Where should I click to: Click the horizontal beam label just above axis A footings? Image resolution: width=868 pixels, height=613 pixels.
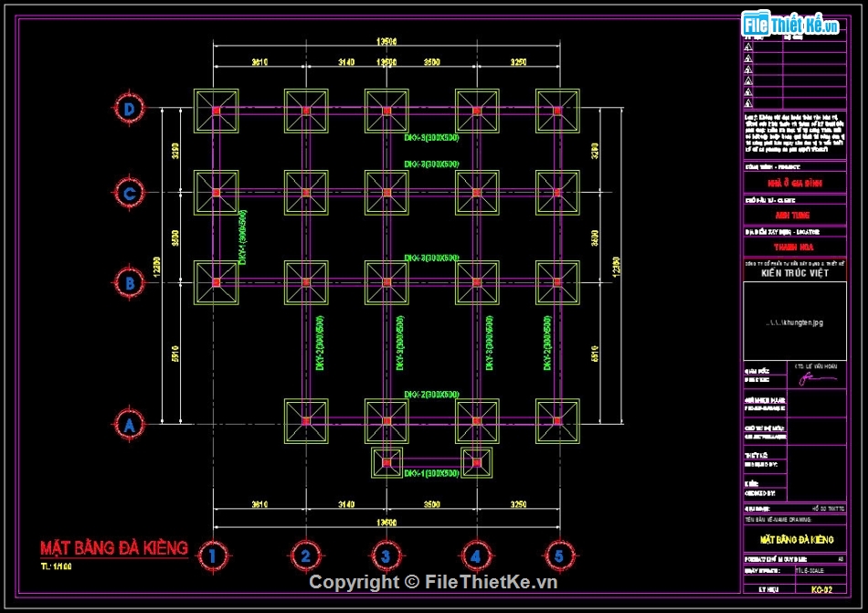432,395
